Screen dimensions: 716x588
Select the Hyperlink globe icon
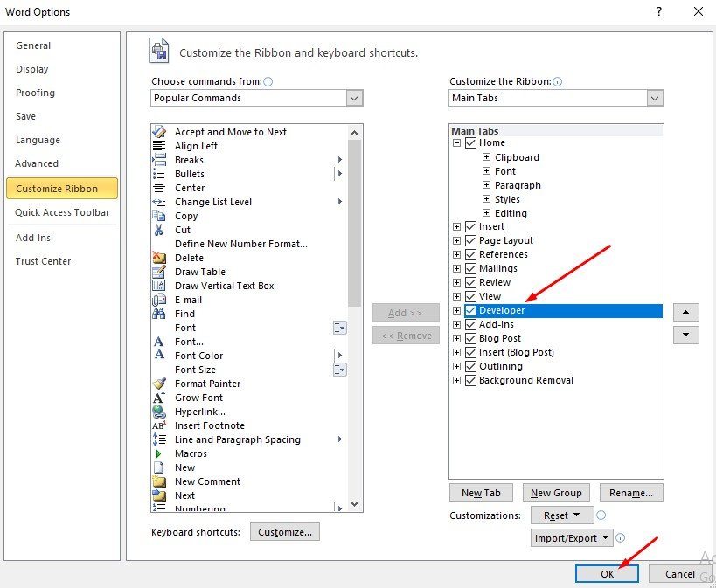click(159, 412)
